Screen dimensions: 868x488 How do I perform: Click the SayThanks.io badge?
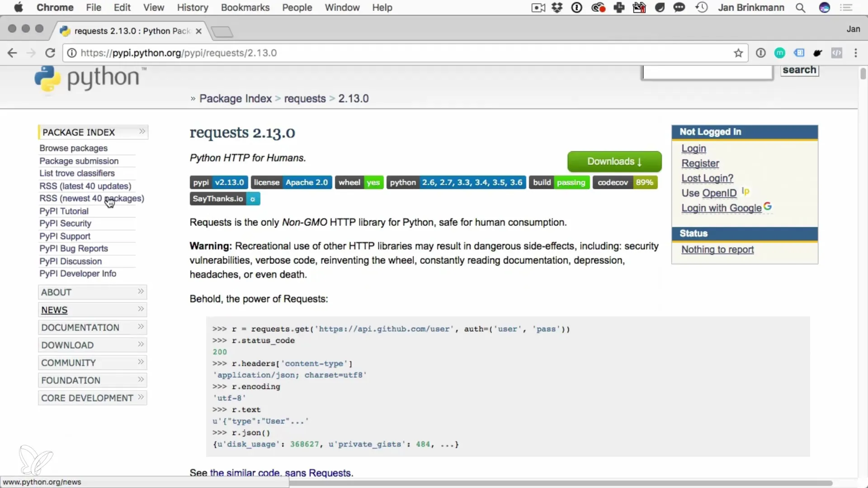(225, 199)
